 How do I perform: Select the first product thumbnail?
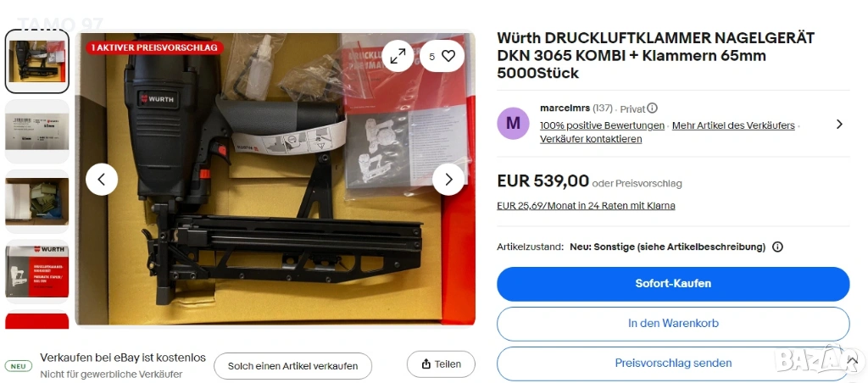[x=37, y=61]
